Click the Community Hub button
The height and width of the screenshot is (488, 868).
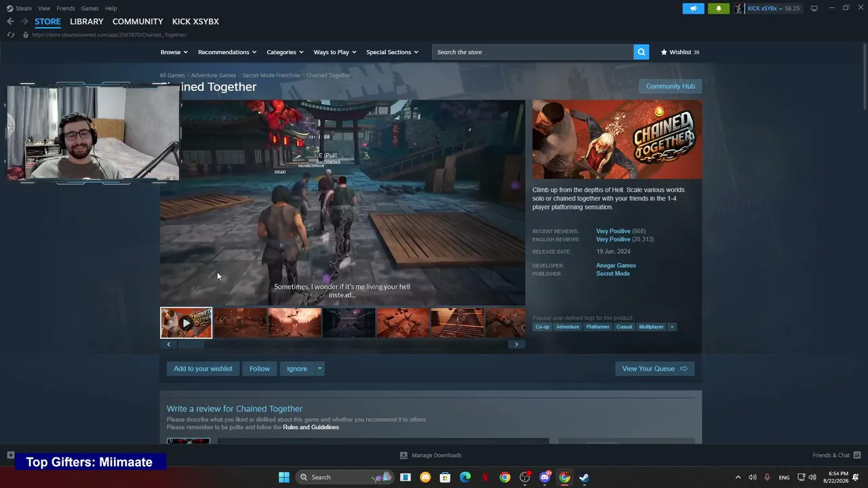[670, 86]
